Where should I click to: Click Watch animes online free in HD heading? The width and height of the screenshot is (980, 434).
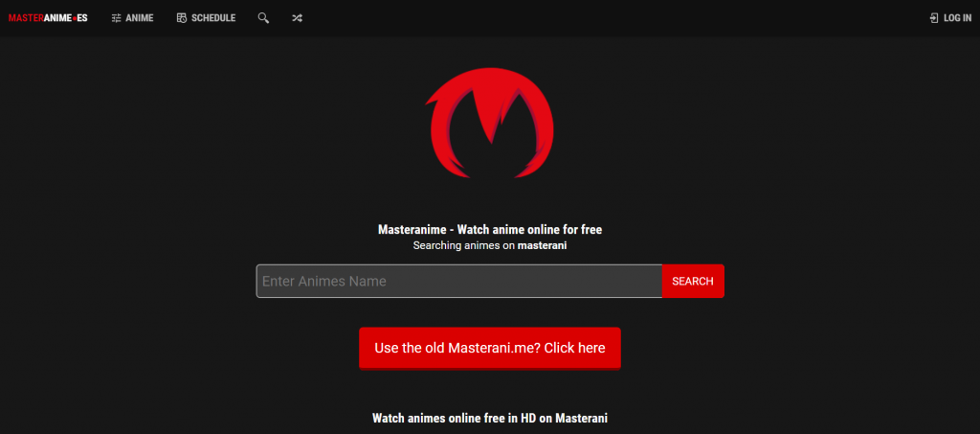[490, 418]
